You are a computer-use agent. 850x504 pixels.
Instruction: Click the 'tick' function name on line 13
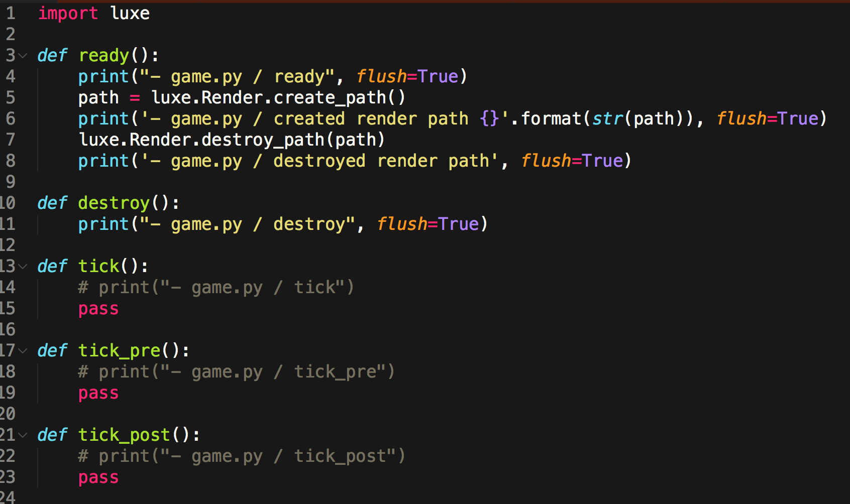pyautogui.click(x=99, y=266)
